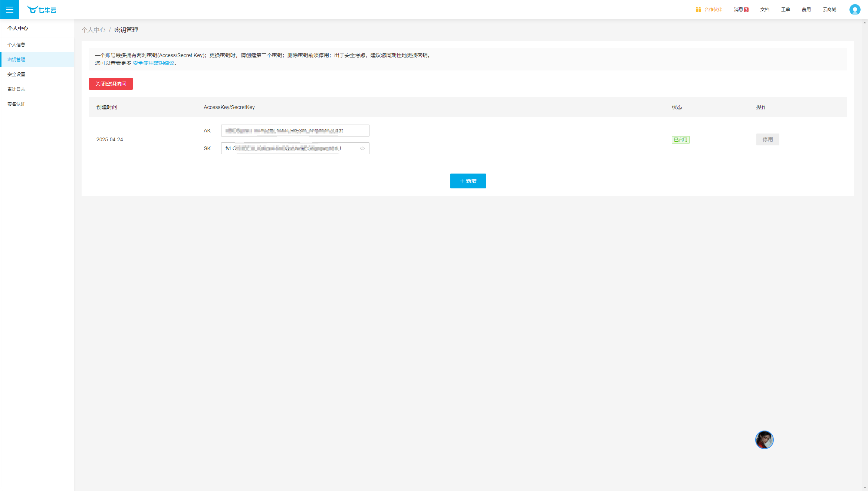
Task: Open the floating assistant avatar
Action: [764, 440]
